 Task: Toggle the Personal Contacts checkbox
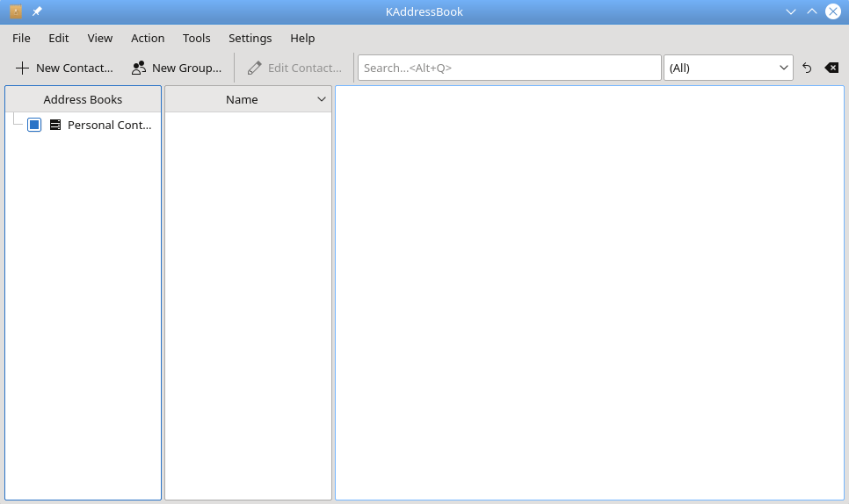pyautogui.click(x=34, y=125)
